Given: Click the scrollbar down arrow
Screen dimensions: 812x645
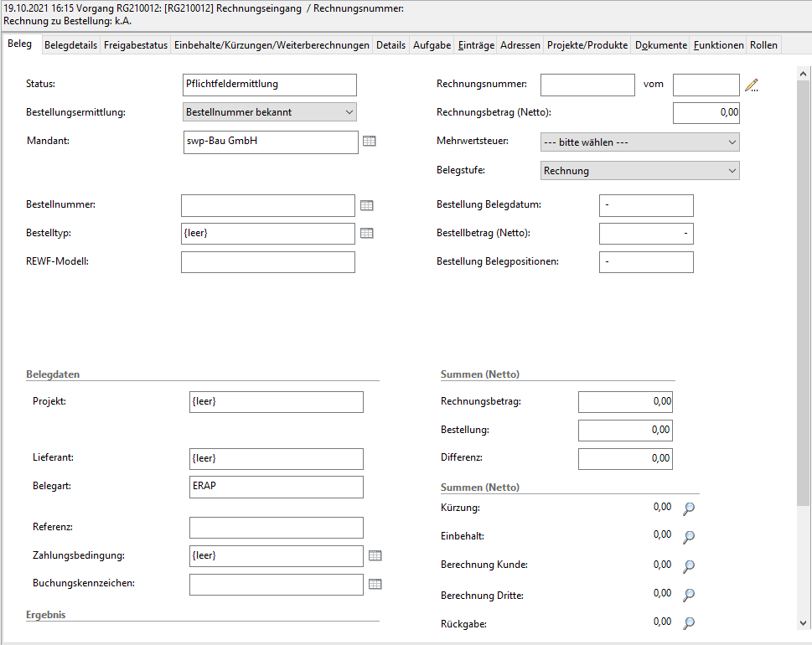Looking at the screenshot, I should click(803, 623).
